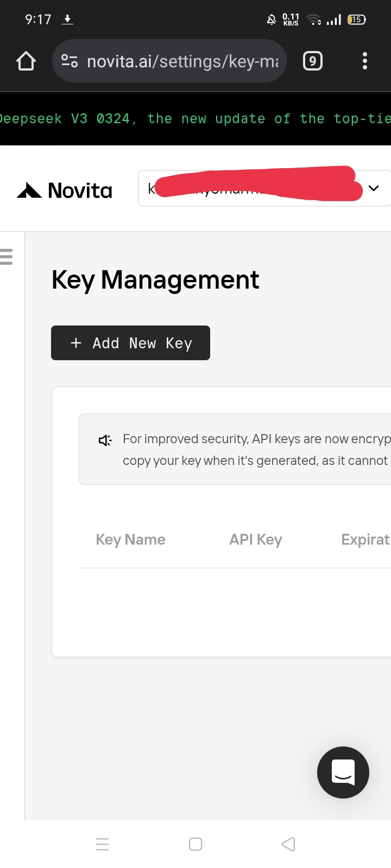Open the tab switcher showing 9 tabs
The image size is (391, 868).
[312, 61]
